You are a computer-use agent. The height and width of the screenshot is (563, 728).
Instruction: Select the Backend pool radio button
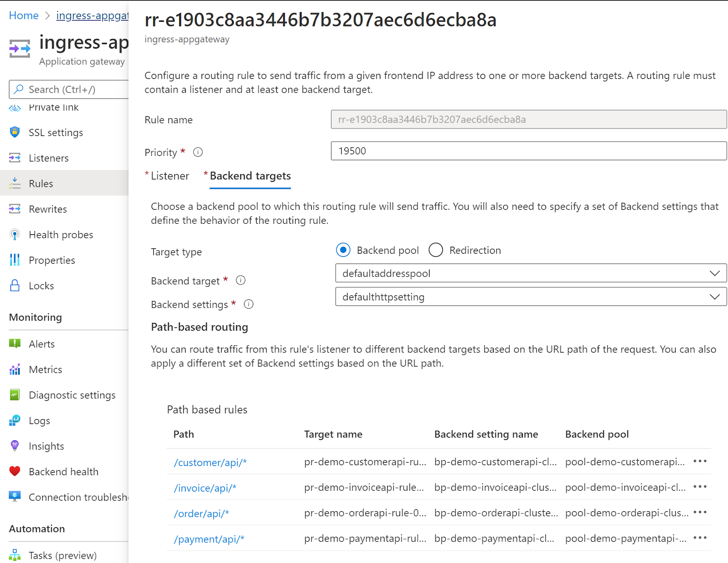click(x=343, y=250)
